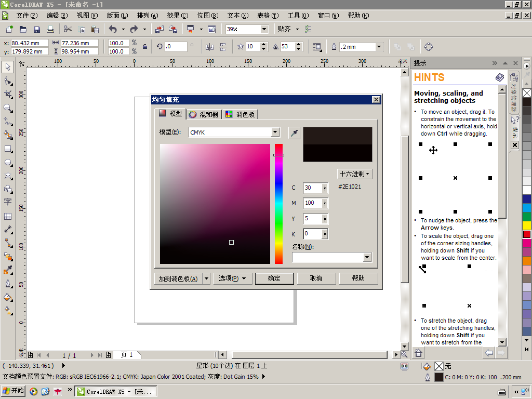
Task: Click the CorelDRAW X5 taskbar button
Action: pos(116,391)
